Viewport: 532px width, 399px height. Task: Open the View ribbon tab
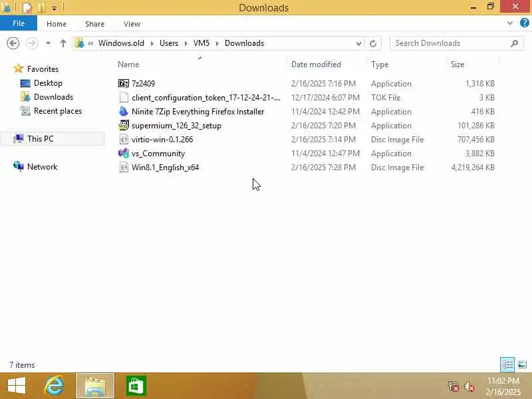tap(132, 24)
